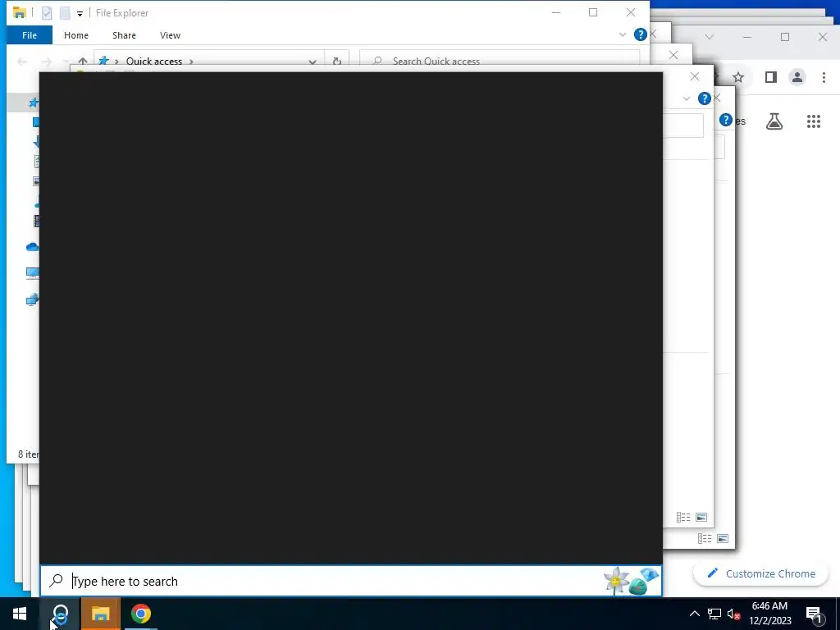Maximize the Chrome window
The height and width of the screenshot is (630, 840).
pos(785,37)
